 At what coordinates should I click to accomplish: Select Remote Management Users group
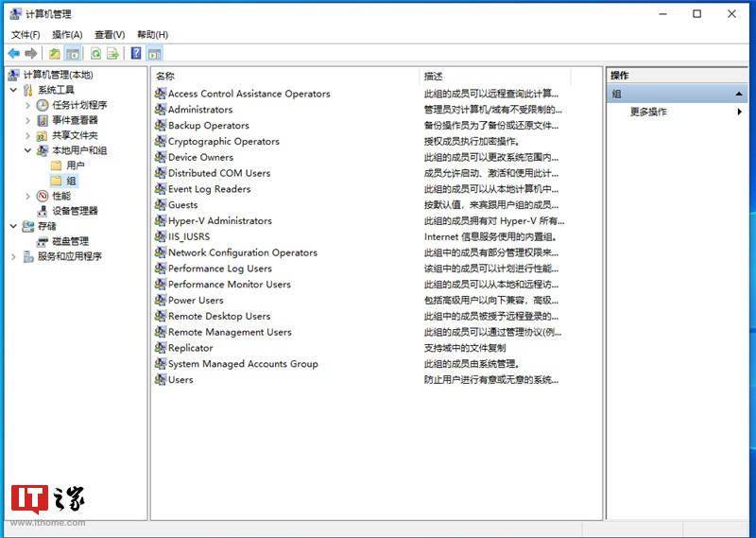coord(230,332)
